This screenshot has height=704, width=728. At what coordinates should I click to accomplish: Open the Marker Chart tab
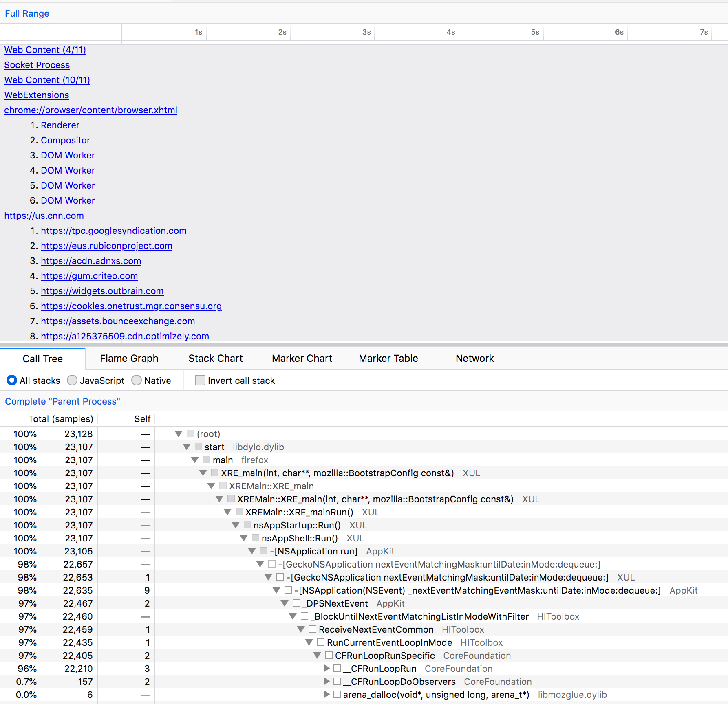[x=302, y=359]
